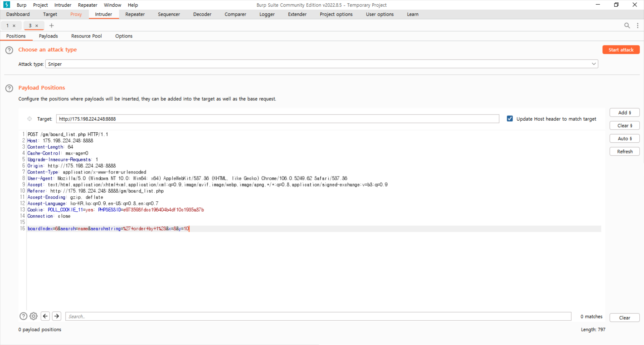The height and width of the screenshot is (345, 644).
Task: Click the User-Agent header line
Action: tap(187, 179)
